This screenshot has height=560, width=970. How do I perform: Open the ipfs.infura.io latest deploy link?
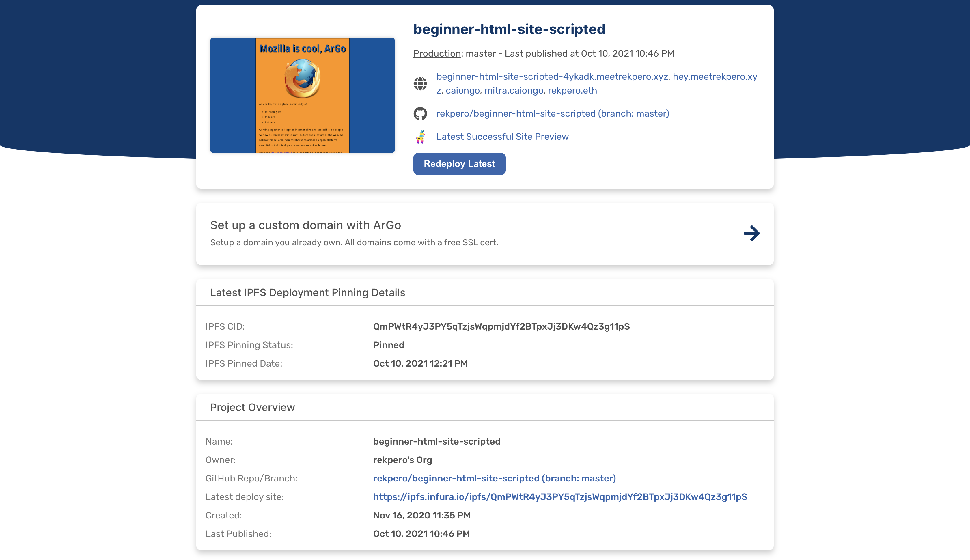560,496
